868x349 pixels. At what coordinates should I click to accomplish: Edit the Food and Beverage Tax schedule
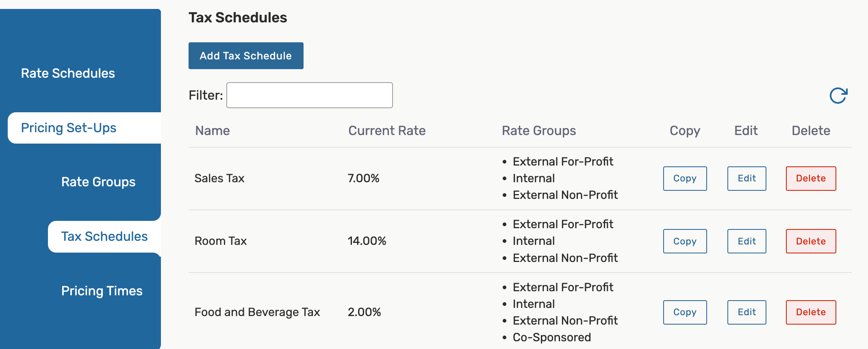click(746, 312)
